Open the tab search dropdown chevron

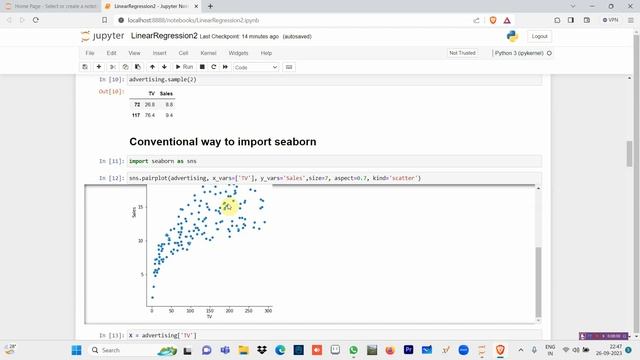[573, 7]
